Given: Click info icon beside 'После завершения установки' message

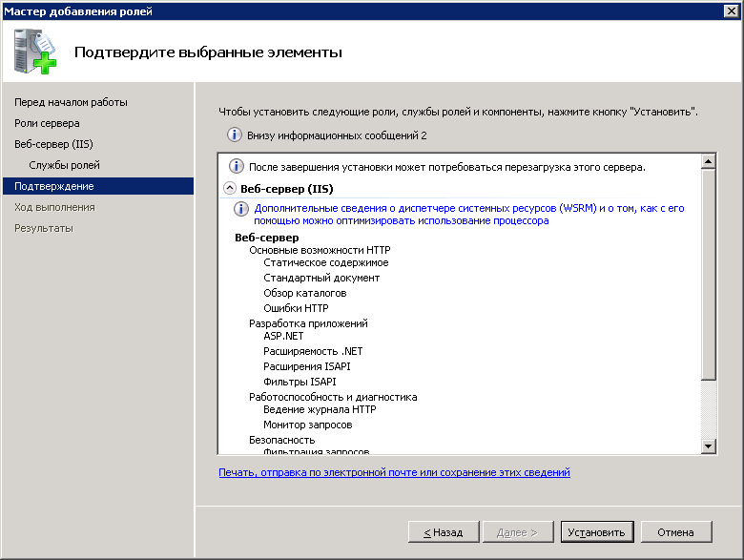Looking at the screenshot, I should [x=237, y=166].
